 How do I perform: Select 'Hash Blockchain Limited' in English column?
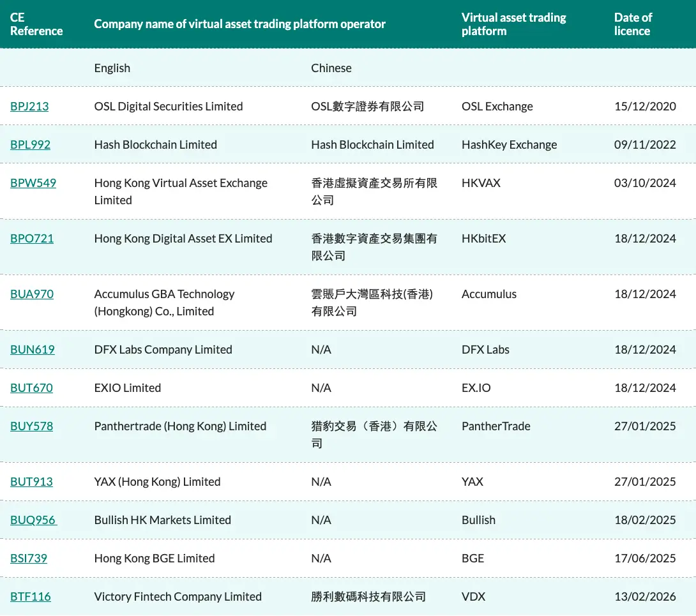(x=156, y=145)
